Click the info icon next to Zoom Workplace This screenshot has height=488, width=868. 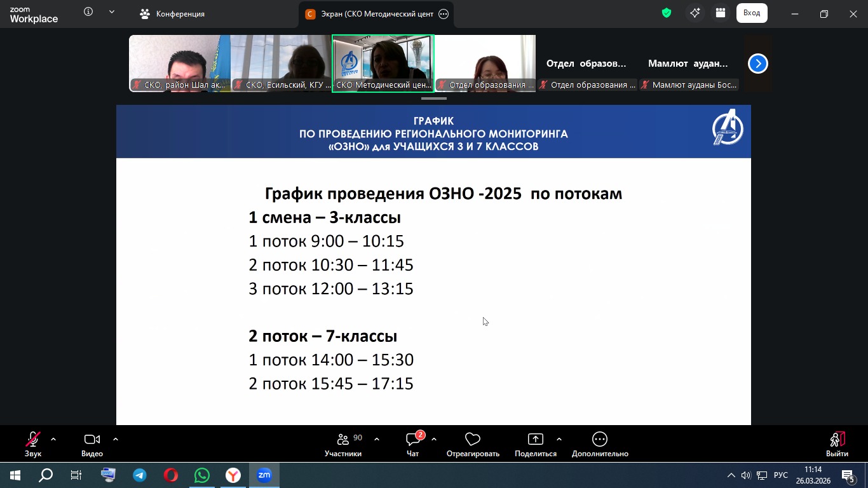pos(88,12)
